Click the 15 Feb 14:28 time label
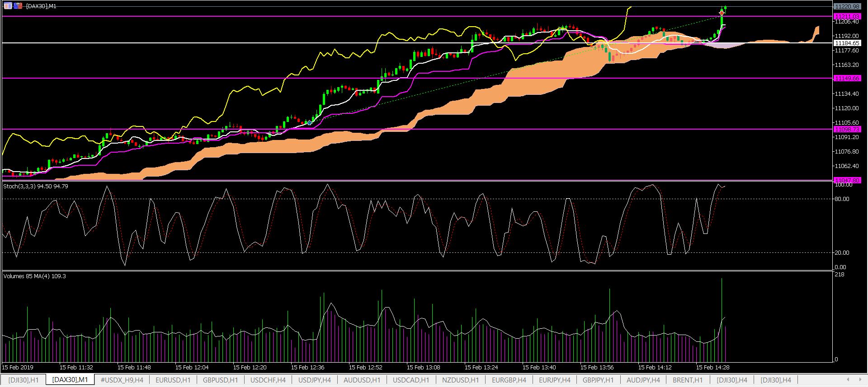868x387 pixels. point(713,368)
